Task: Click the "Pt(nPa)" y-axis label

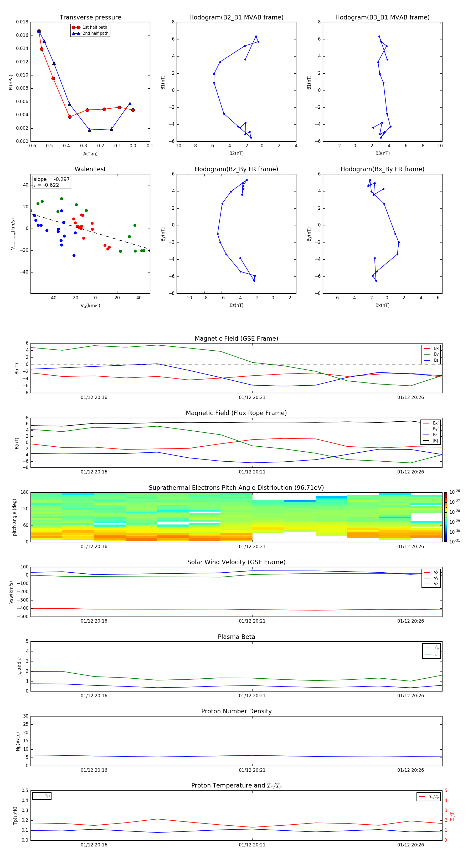Action: [11, 82]
